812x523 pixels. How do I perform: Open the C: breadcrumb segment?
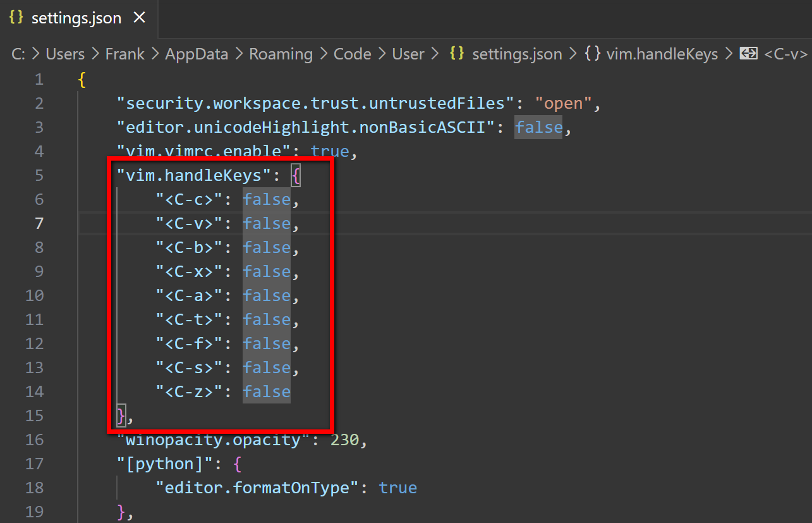pos(19,54)
